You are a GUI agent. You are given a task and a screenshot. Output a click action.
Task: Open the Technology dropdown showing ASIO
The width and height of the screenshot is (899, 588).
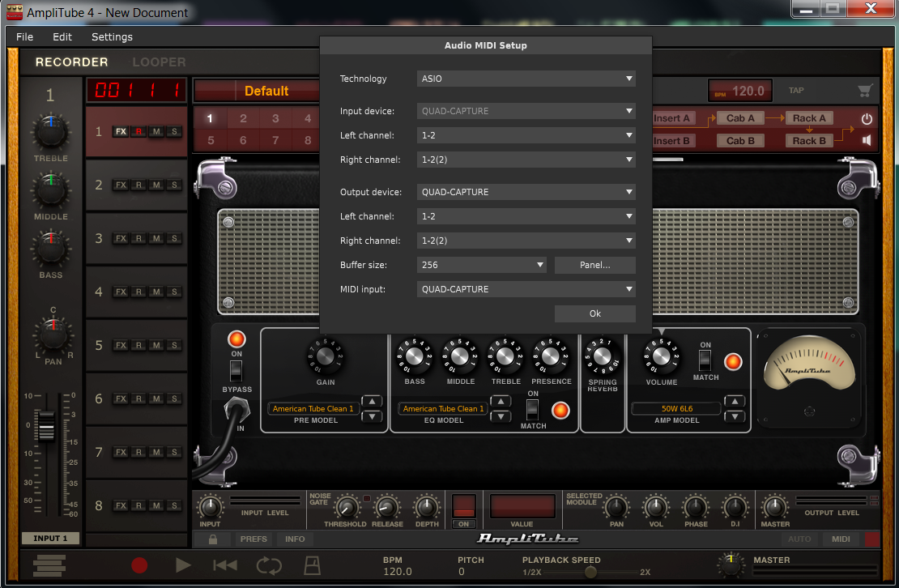point(526,79)
